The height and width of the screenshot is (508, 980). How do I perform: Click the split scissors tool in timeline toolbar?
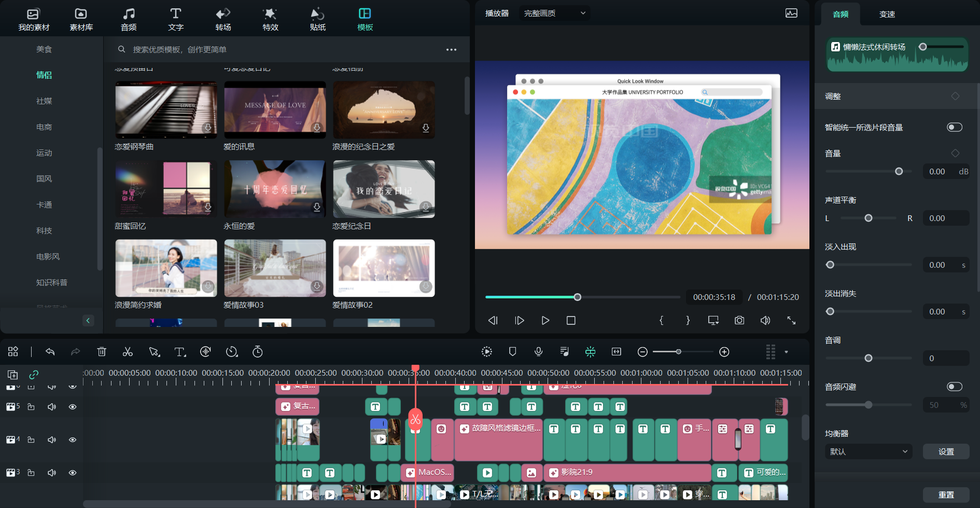point(128,352)
